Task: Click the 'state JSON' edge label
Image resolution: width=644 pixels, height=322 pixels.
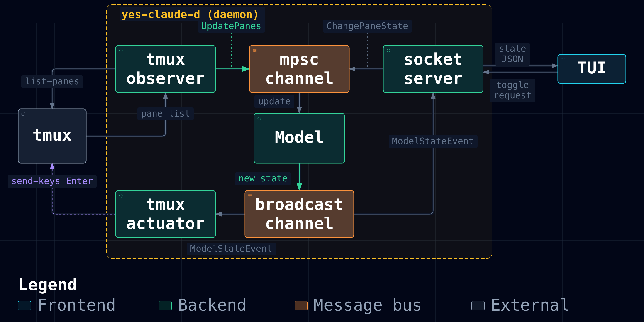Action: [x=512, y=54]
